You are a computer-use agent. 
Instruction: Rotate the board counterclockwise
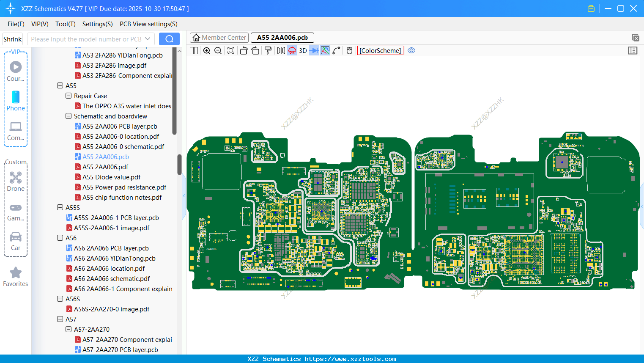tap(244, 51)
